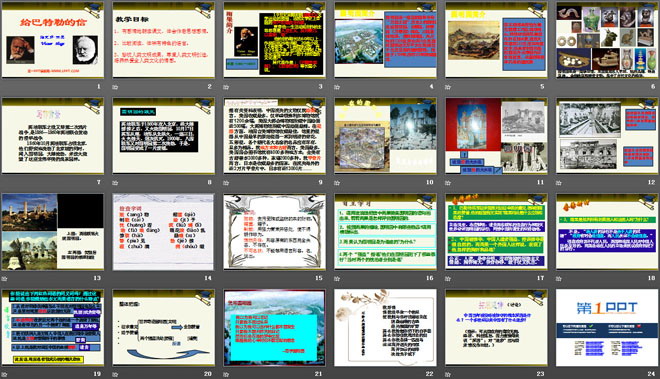
Task: Select the slide 1 title thumbnail with two portraits
Action: pyautogui.click(x=53, y=40)
